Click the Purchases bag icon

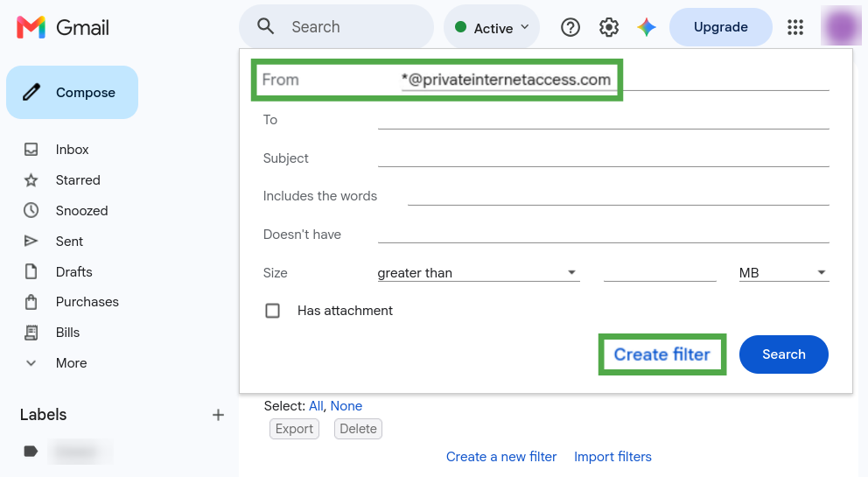(x=31, y=302)
